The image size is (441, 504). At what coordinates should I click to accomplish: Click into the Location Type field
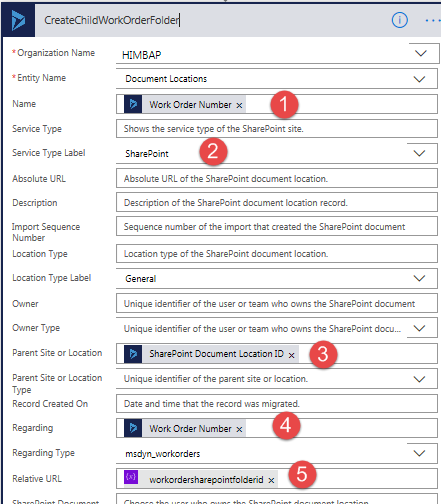277,254
